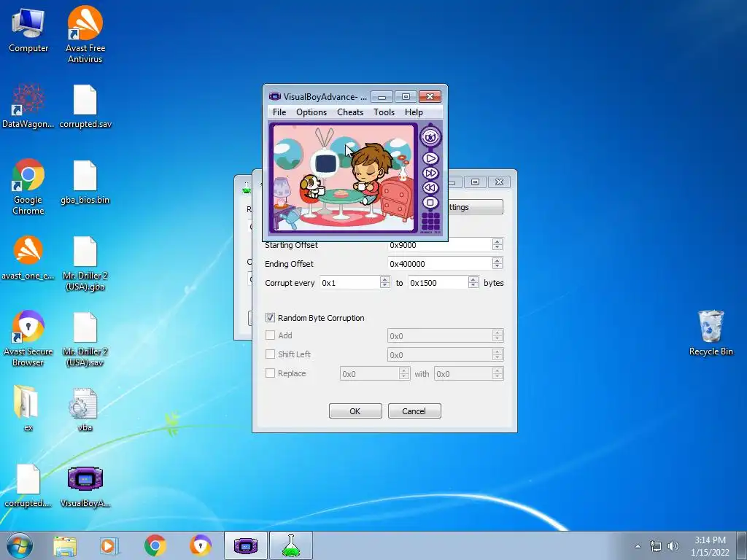
Task: Switch to the green flask corrupter taskbar button
Action: pyautogui.click(x=291, y=545)
